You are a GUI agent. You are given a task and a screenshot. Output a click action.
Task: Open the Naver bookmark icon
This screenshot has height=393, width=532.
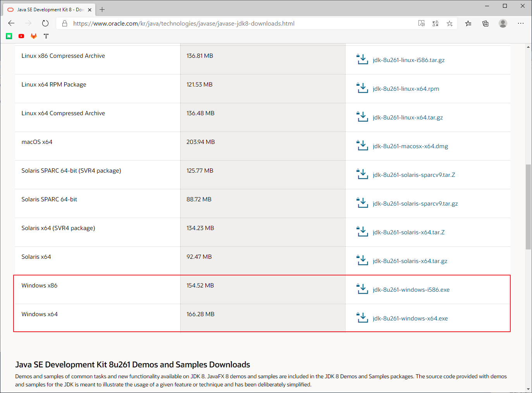pos(9,36)
